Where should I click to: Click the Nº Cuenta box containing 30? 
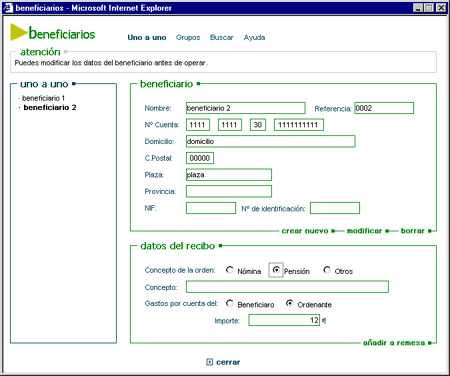[258, 125]
